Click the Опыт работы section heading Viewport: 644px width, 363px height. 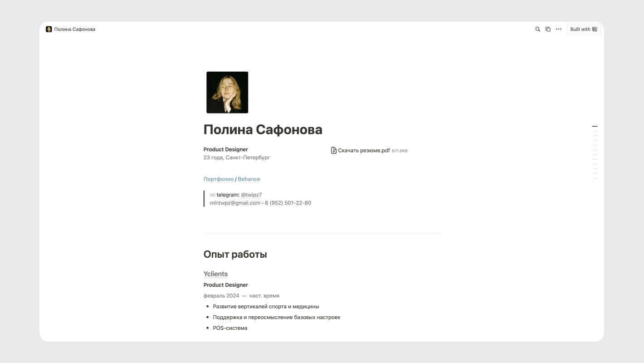pyautogui.click(x=235, y=255)
